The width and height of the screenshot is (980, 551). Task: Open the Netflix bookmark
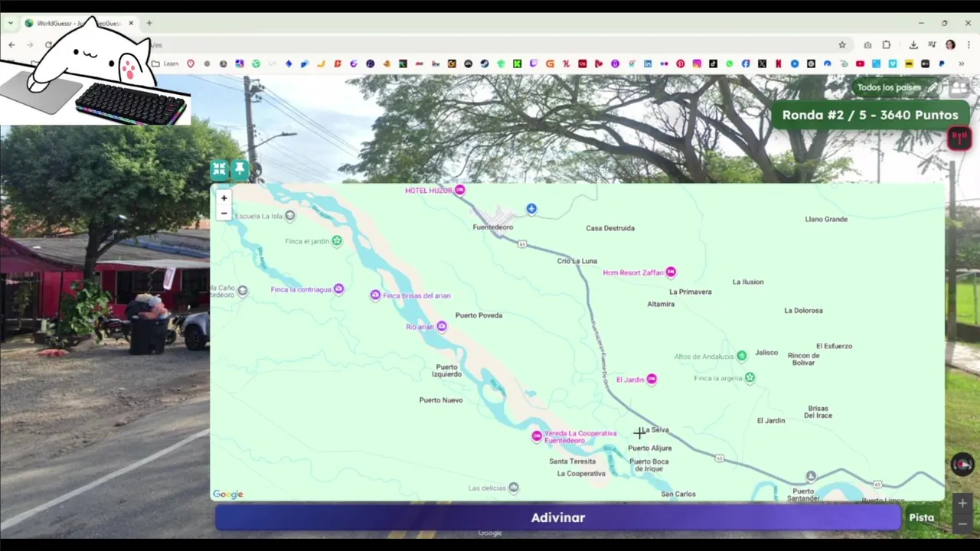point(779,64)
